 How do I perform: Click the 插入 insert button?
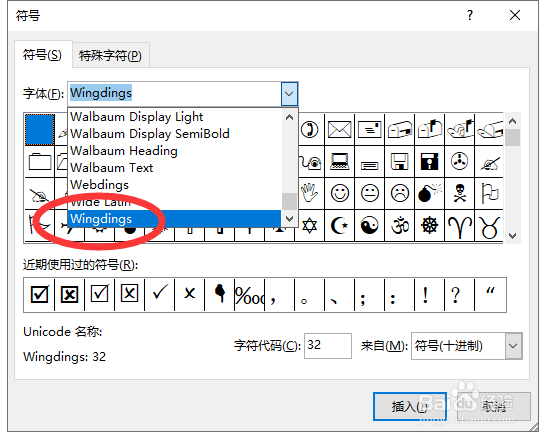(x=410, y=406)
